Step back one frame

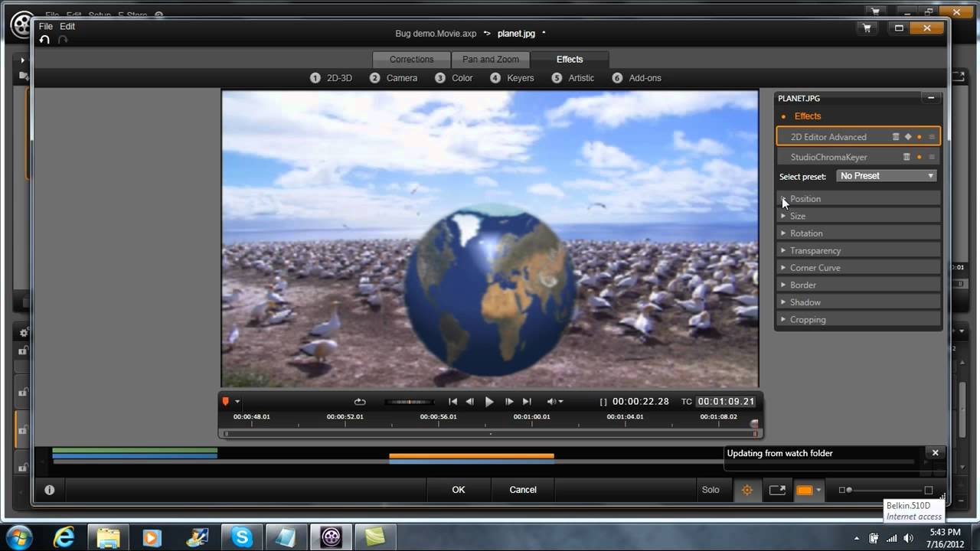point(470,402)
